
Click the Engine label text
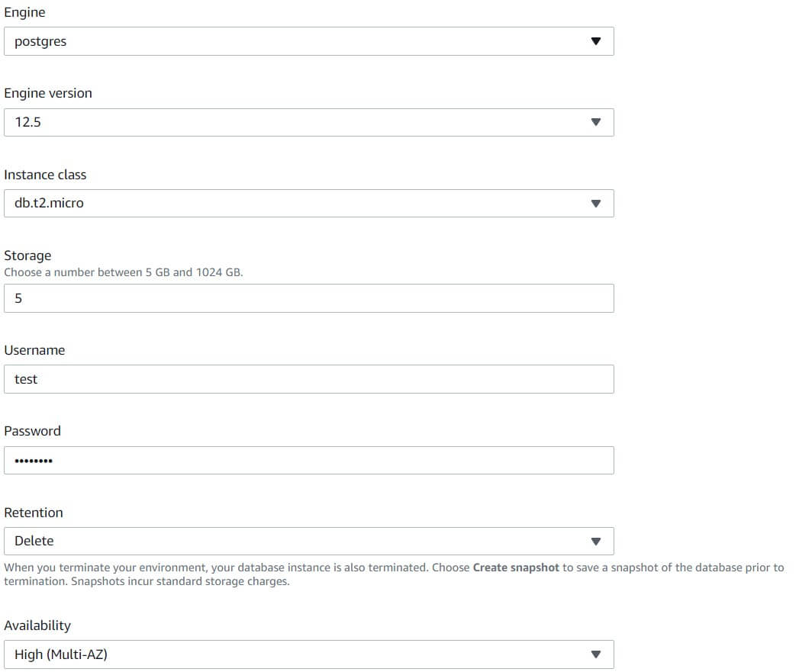tap(24, 12)
